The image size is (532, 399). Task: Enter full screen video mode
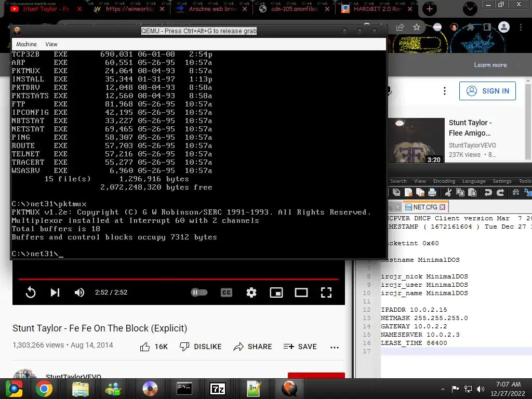pos(326,292)
